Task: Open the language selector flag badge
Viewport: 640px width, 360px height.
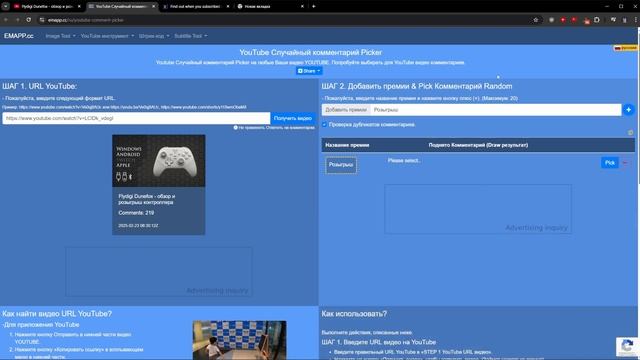Action: [x=625, y=48]
